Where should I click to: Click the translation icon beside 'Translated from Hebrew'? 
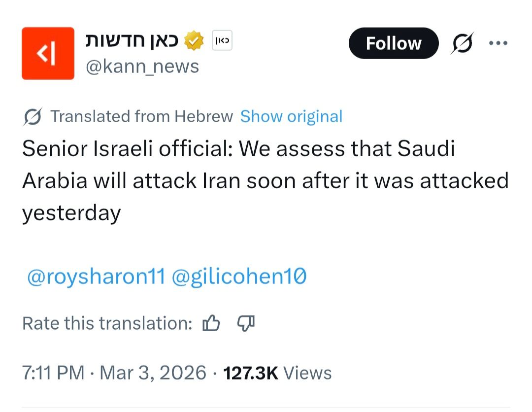[33, 117]
